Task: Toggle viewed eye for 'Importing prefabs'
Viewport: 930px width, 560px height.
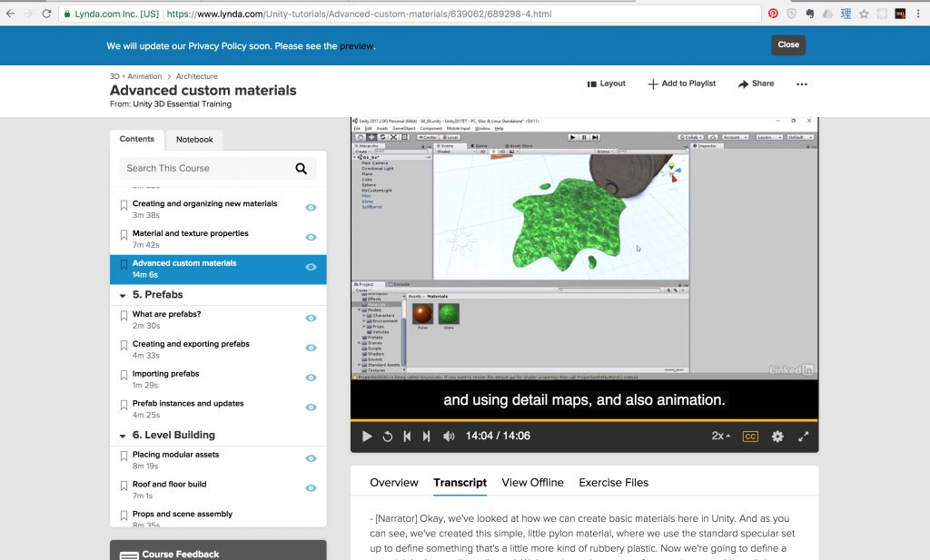Action: point(311,378)
